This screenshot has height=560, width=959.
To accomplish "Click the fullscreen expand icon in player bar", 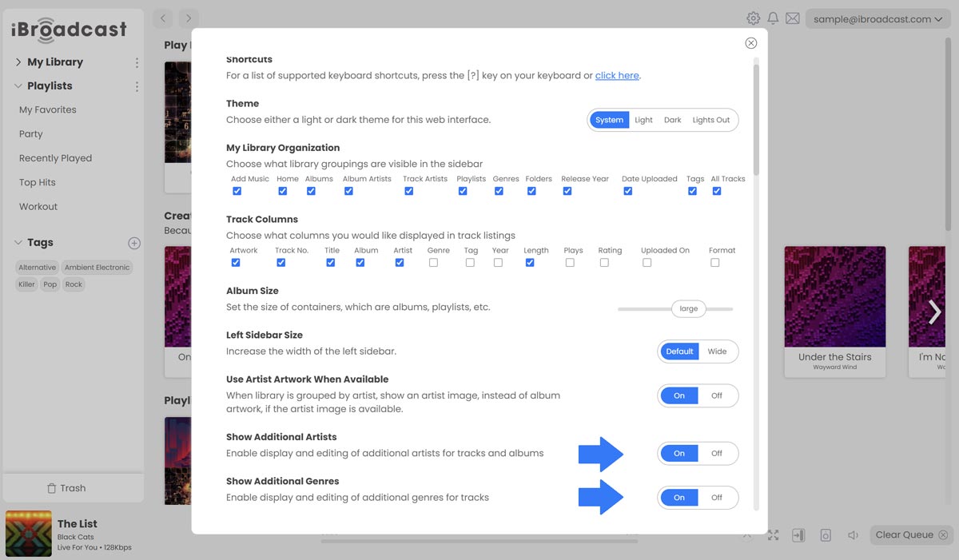I will pos(773,535).
